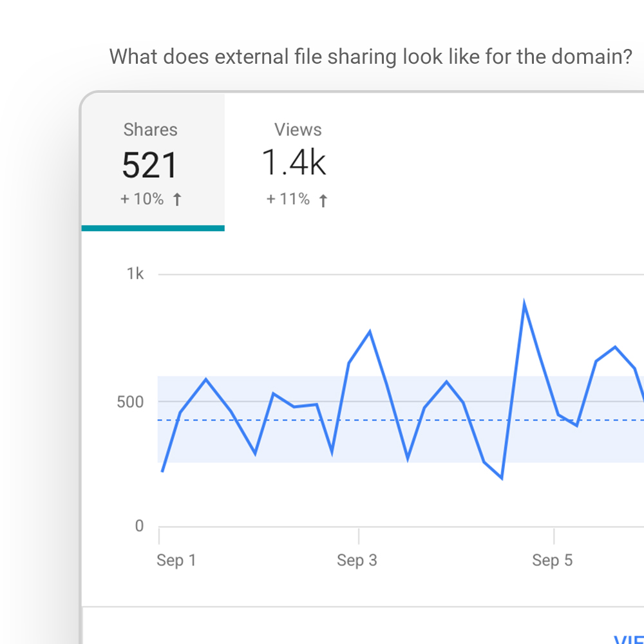This screenshot has height=644, width=644.
Task: Click the highest chart peak before Sep 5
Action: pos(524,305)
